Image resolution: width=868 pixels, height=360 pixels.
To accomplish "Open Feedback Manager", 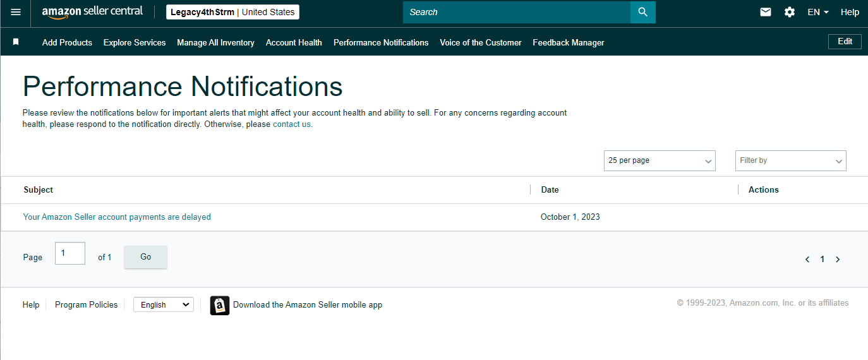I will (x=569, y=42).
